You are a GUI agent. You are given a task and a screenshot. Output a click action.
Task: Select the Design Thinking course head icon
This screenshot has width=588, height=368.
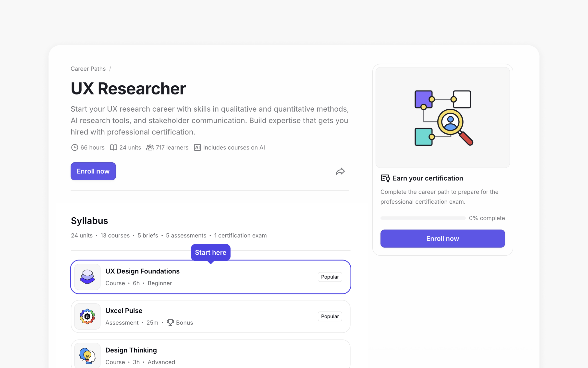pyautogui.click(x=87, y=355)
